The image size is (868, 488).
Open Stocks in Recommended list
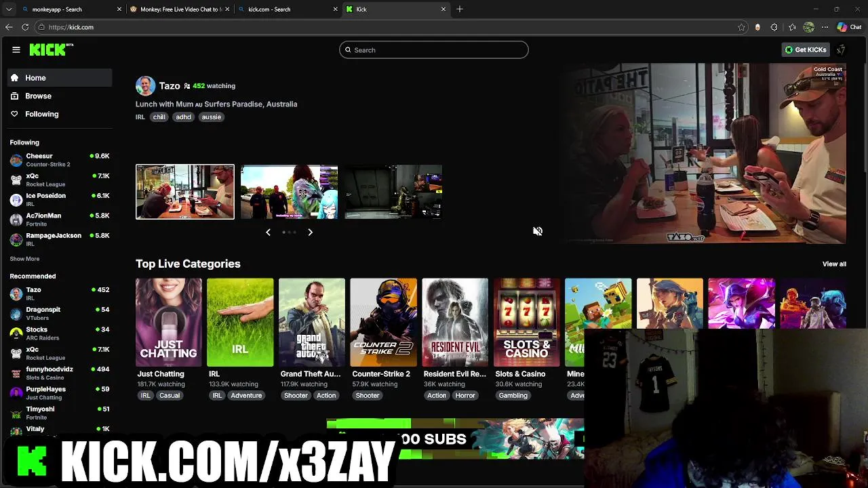(60, 333)
